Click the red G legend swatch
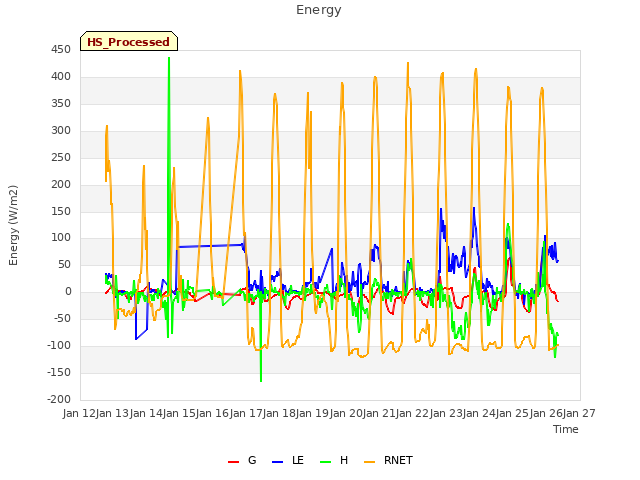 tap(233, 462)
